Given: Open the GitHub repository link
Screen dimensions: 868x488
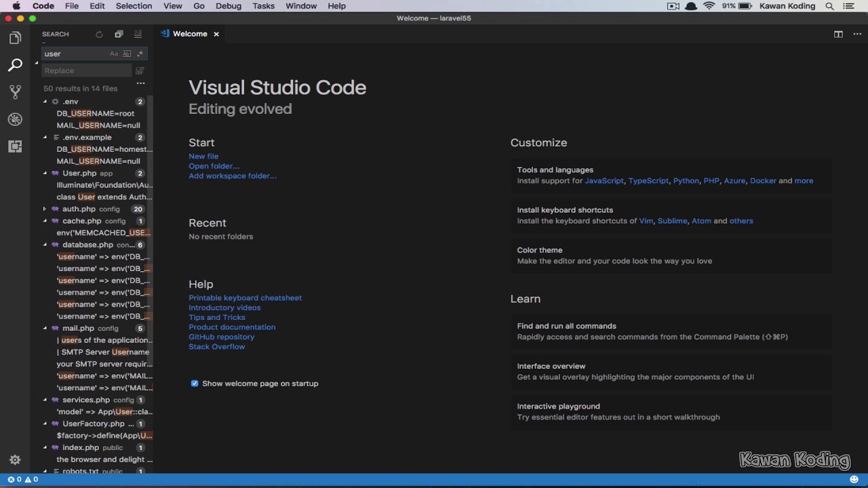Looking at the screenshot, I should pos(222,337).
